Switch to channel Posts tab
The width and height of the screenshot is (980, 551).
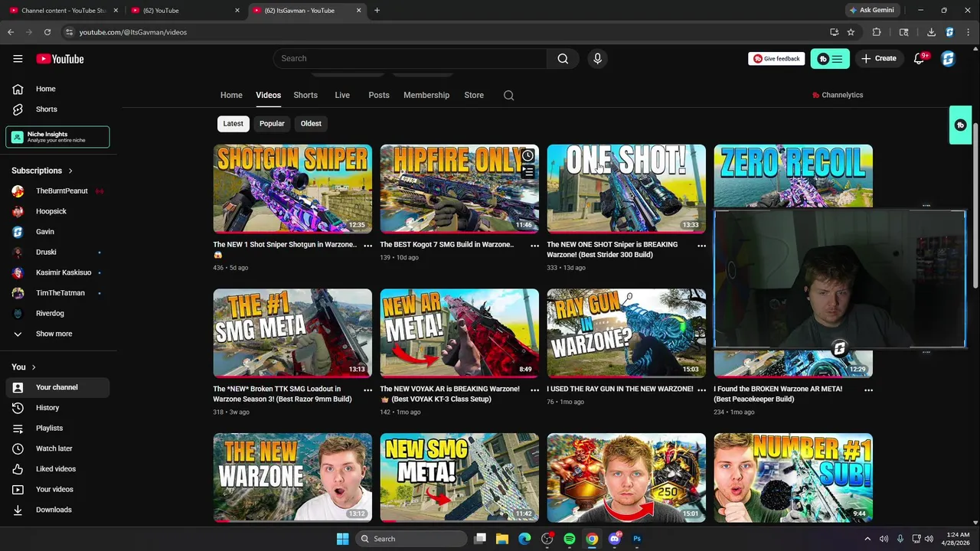[x=379, y=95]
